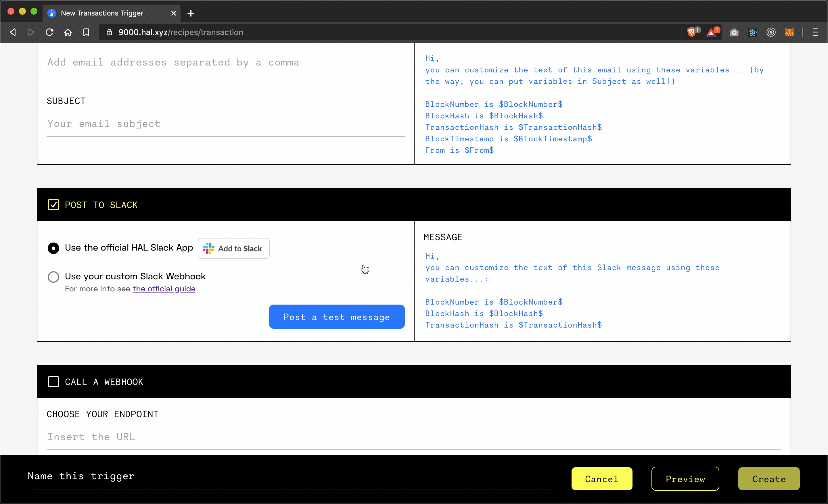Viewport: 828px width, 504px height.
Task: Click the browser forward arrow
Action: pos(31,32)
